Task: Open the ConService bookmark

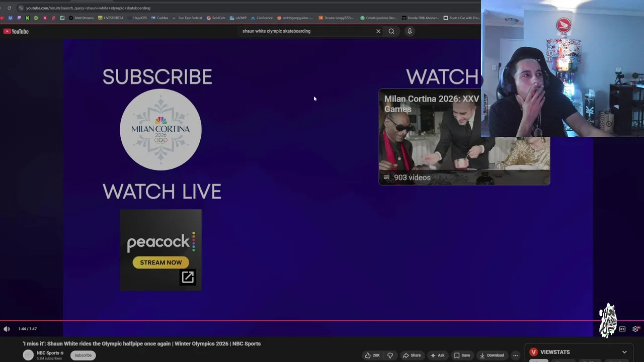Action: [262, 18]
